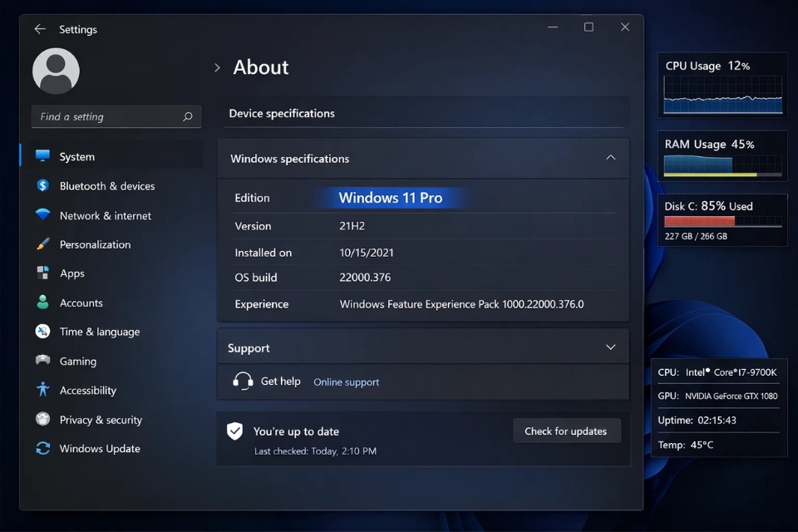Screen dimensions: 798x532
Task: Click the Disk C usage bar
Action: [722, 221]
